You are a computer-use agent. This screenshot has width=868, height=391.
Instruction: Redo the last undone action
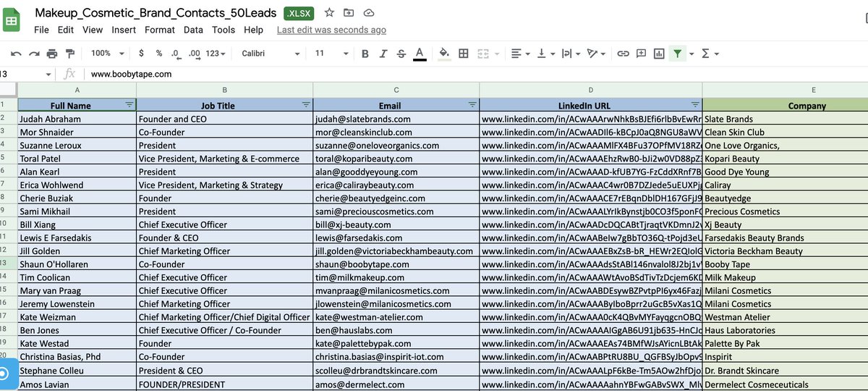point(33,54)
